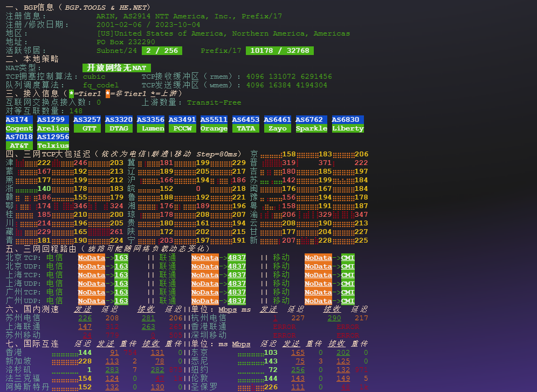Click the Arelion provider label
The image size is (537, 392).
tap(53, 128)
